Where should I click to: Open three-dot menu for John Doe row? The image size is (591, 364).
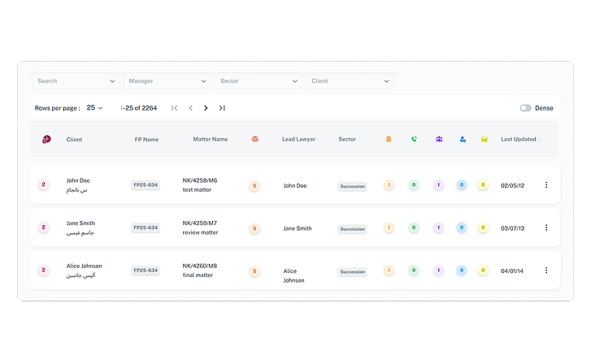pyautogui.click(x=545, y=185)
